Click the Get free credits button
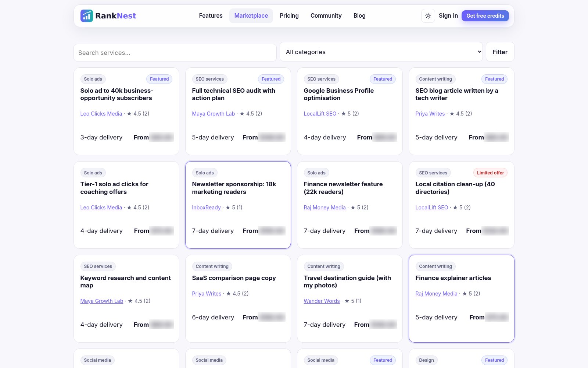The height and width of the screenshot is (368, 588). click(485, 16)
